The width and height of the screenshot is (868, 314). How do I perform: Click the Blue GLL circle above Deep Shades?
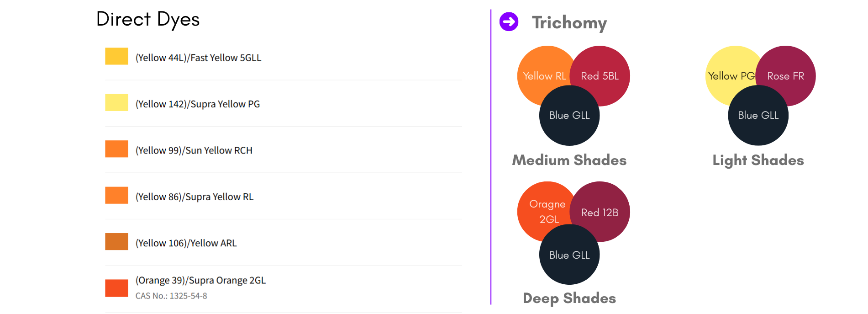[x=569, y=255]
